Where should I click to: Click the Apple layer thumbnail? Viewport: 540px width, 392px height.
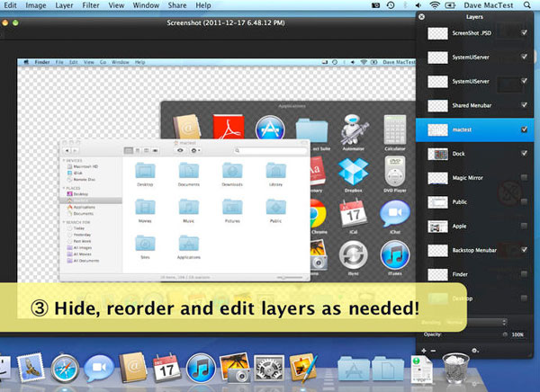click(437, 226)
